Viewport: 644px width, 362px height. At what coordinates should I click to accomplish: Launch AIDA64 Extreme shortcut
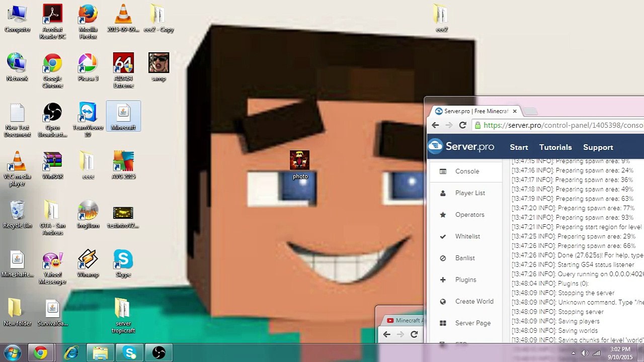click(123, 70)
